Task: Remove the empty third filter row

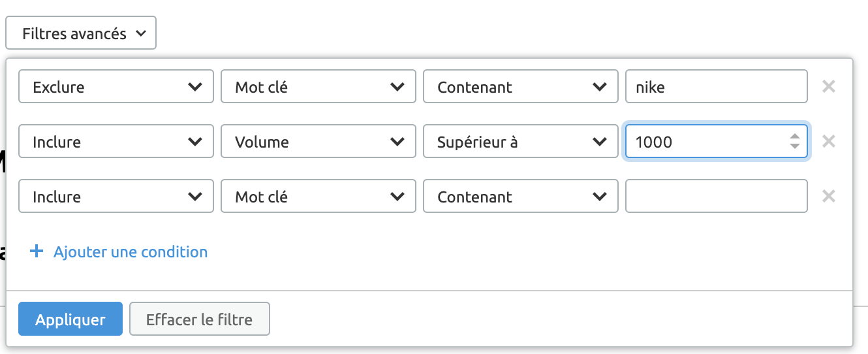Action: click(x=828, y=196)
